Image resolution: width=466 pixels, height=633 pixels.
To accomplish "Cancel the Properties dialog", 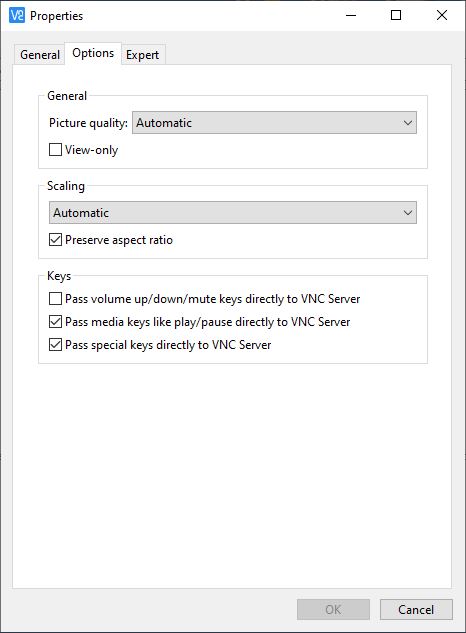I will (x=416, y=610).
